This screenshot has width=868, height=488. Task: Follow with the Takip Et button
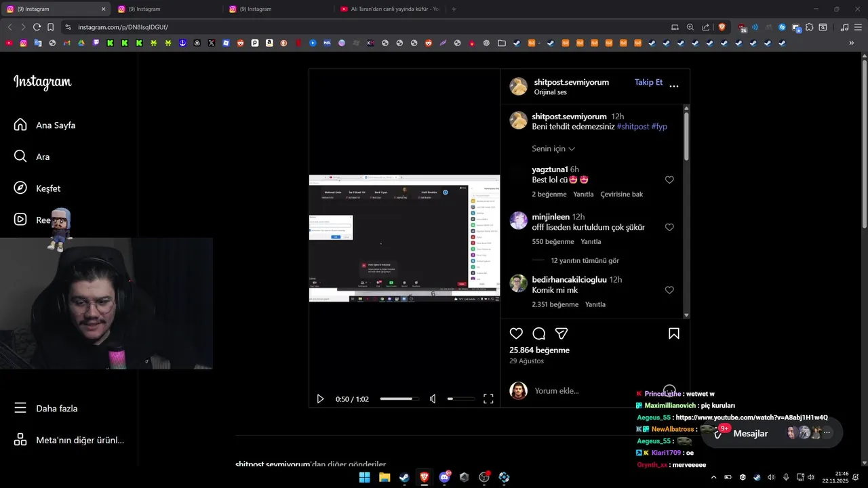coord(648,82)
